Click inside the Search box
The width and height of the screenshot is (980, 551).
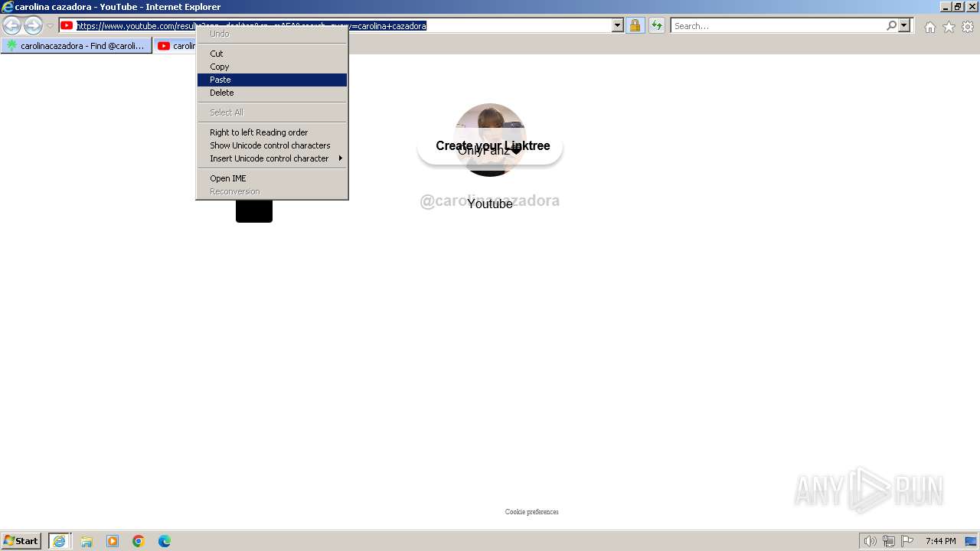pos(778,26)
